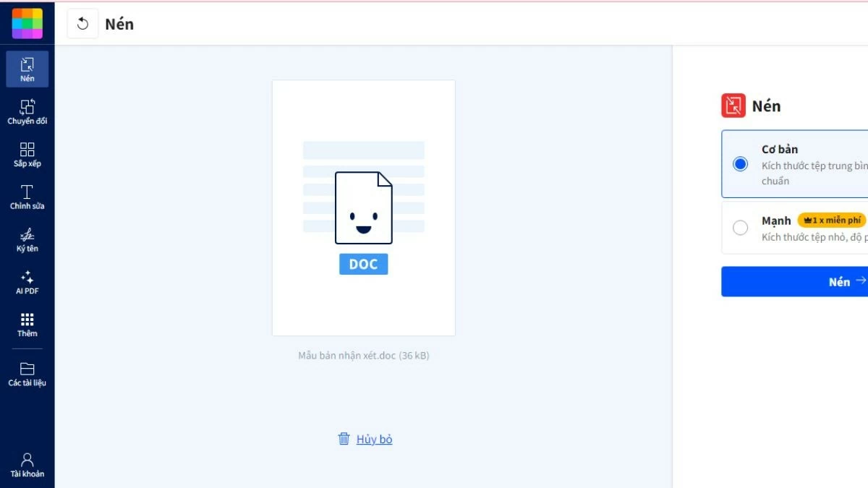Open the Chỉnh sửa edit tool
868x488 pixels.
pyautogui.click(x=27, y=197)
